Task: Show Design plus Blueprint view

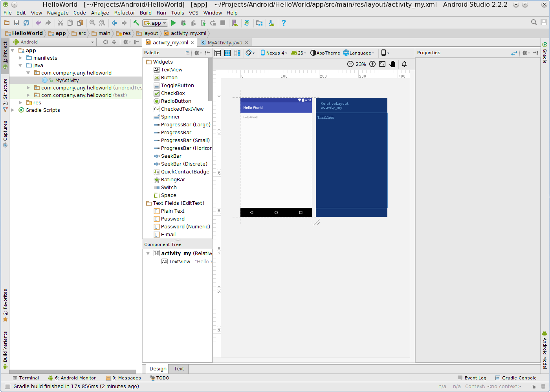Action: pos(237,53)
